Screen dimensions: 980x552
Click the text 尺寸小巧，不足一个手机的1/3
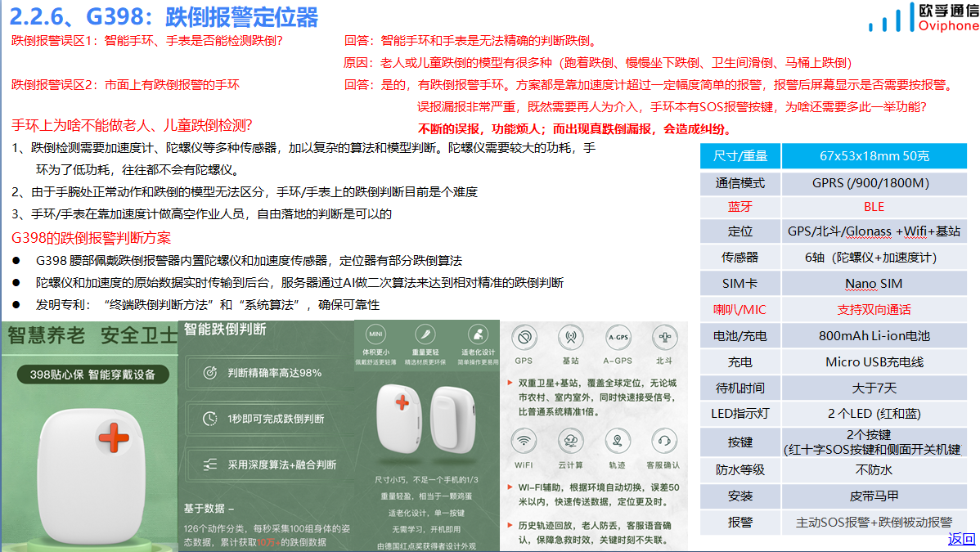(x=426, y=479)
